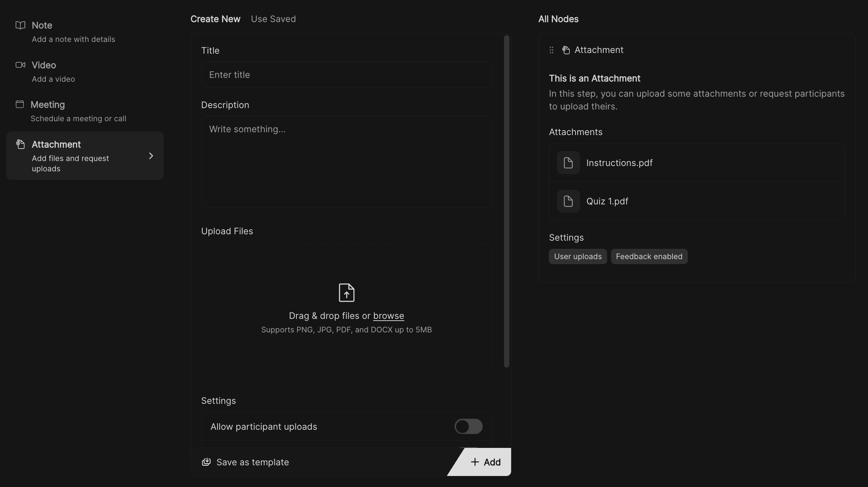The height and width of the screenshot is (487, 868).
Task: Focus the Enter title input field
Action: (x=346, y=75)
